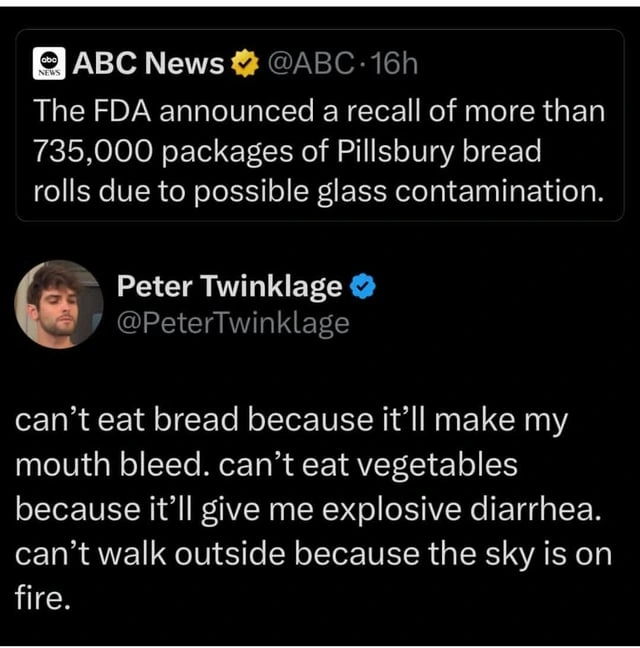640x648 pixels.
Task: Open the ABC News display name
Action: click(x=148, y=63)
